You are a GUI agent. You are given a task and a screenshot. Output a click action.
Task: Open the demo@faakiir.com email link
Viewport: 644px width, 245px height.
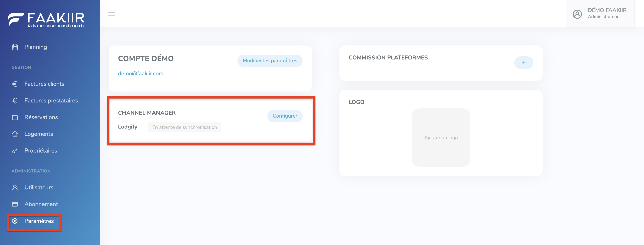click(140, 73)
